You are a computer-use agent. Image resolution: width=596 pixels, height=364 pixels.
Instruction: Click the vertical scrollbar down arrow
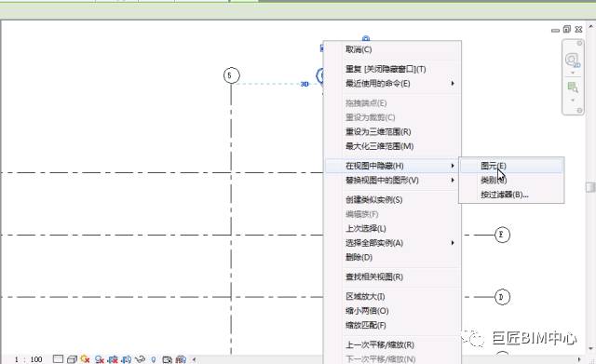[591, 348]
